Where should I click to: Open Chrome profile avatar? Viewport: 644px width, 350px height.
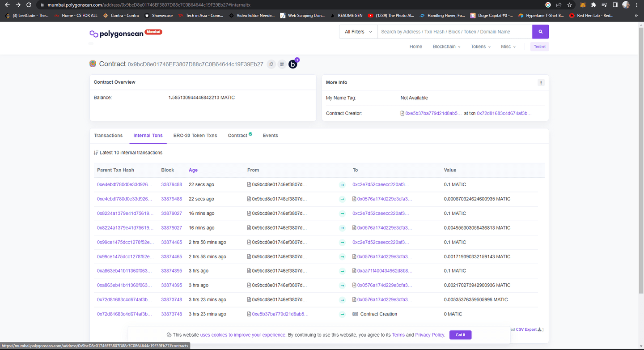[626, 5]
